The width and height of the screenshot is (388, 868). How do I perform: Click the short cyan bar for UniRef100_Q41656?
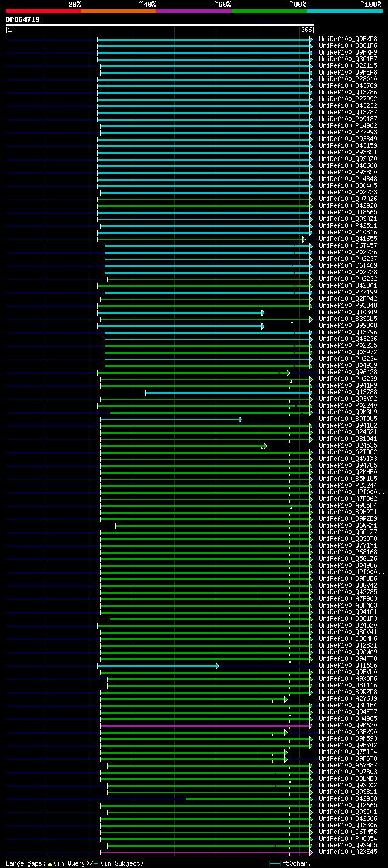click(x=158, y=666)
